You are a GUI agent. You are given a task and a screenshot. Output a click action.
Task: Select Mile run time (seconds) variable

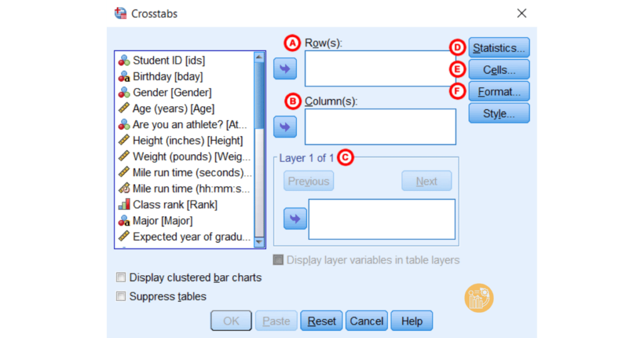192,172
